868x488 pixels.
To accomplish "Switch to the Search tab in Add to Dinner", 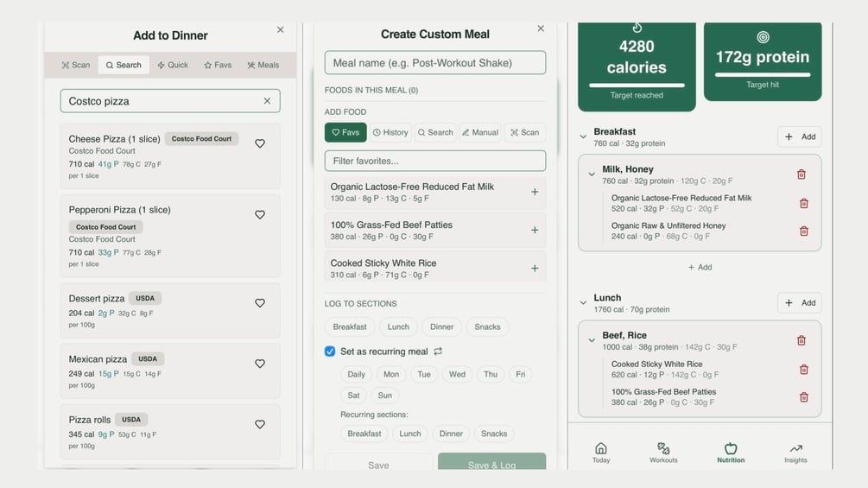I will tap(124, 65).
